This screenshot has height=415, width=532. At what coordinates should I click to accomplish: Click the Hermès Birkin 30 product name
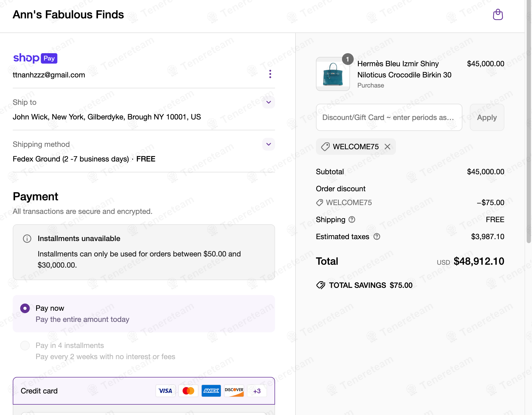pyautogui.click(x=404, y=69)
